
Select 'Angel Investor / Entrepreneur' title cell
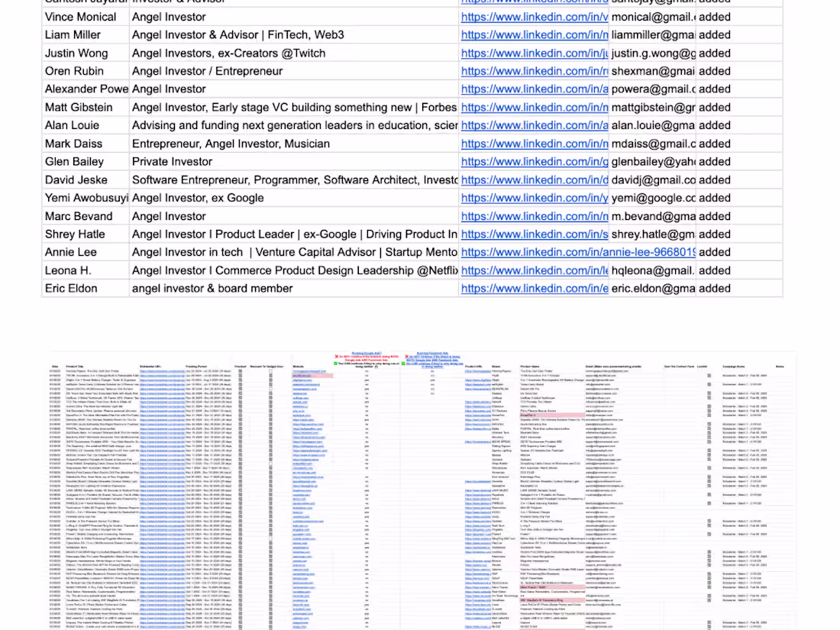point(294,71)
